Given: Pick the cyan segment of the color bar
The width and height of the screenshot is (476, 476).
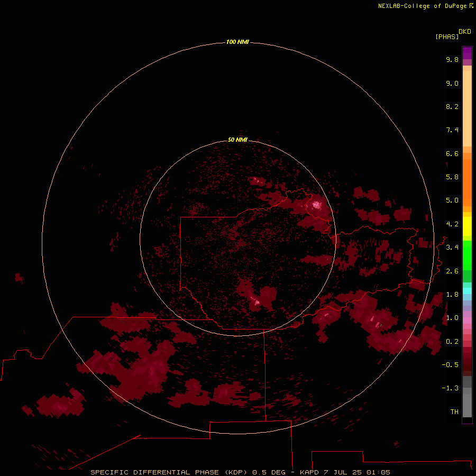Looking at the screenshot, I should tap(467, 291).
